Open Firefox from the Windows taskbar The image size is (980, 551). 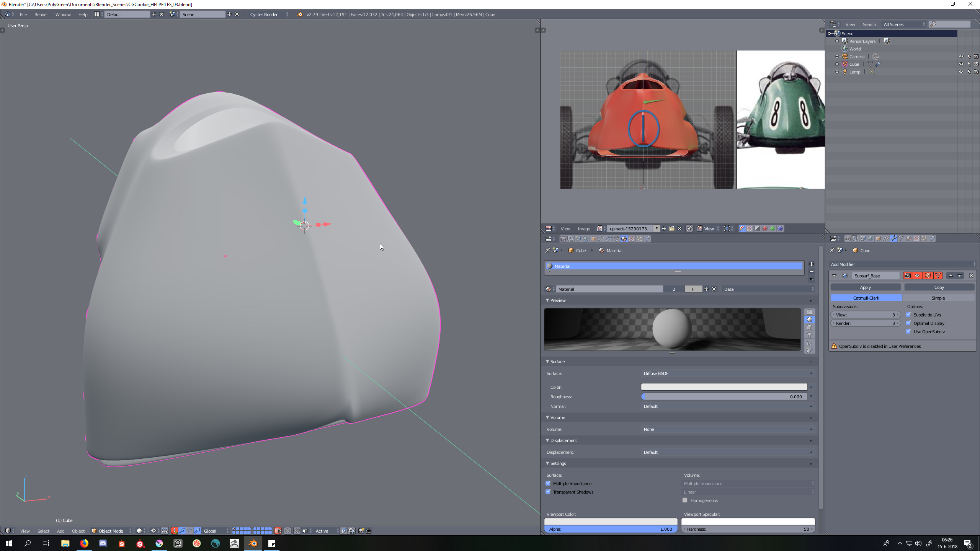pos(84,543)
